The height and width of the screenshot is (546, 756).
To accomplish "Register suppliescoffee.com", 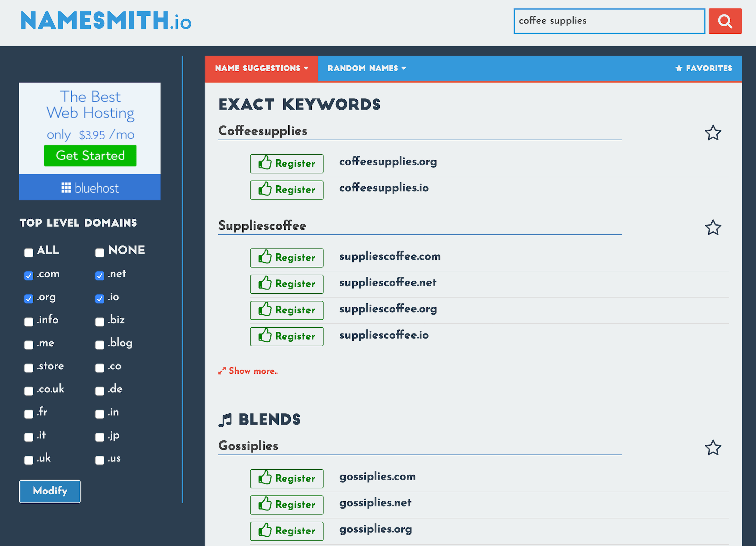I will point(287,258).
